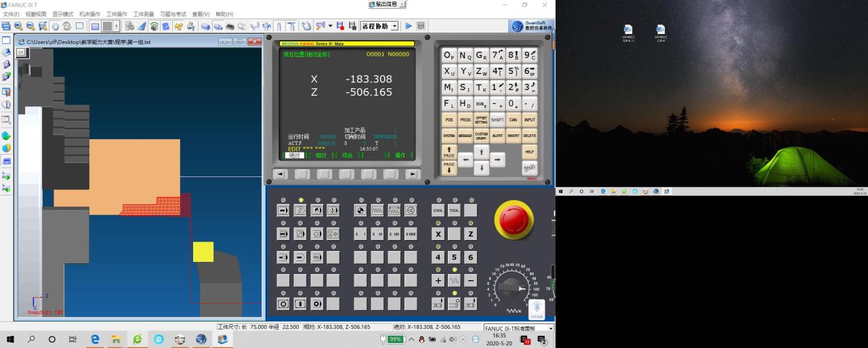The height and width of the screenshot is (348, 868).
Task: Open the 文件(F) menu
Action: pos(11,14)
